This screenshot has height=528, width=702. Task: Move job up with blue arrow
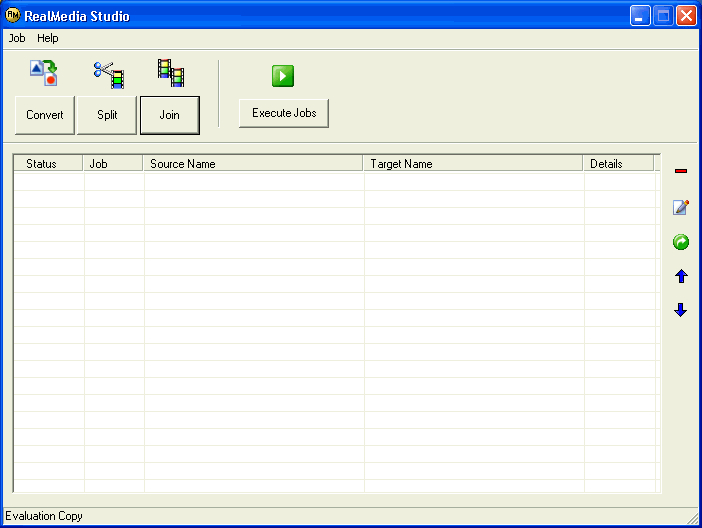pyautogui.click(x=681, y=276)
